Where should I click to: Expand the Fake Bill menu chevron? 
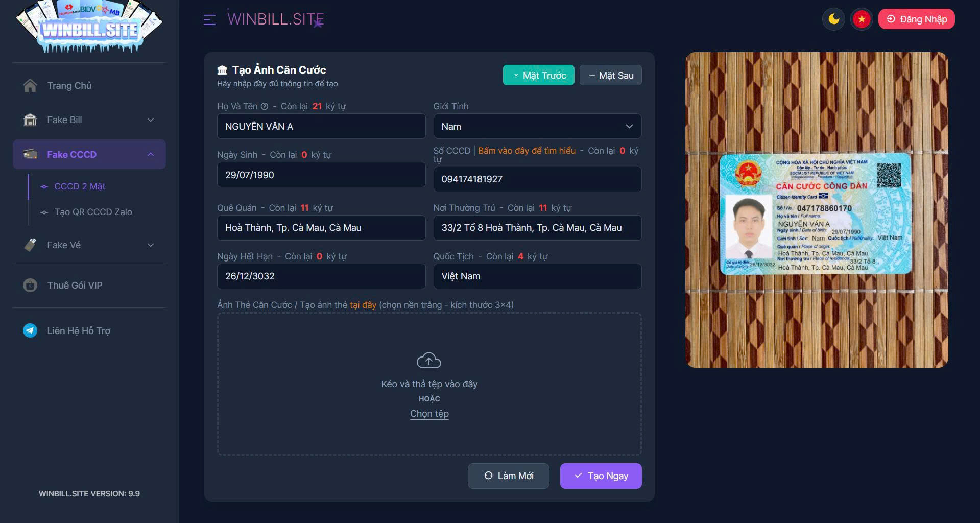151,120
